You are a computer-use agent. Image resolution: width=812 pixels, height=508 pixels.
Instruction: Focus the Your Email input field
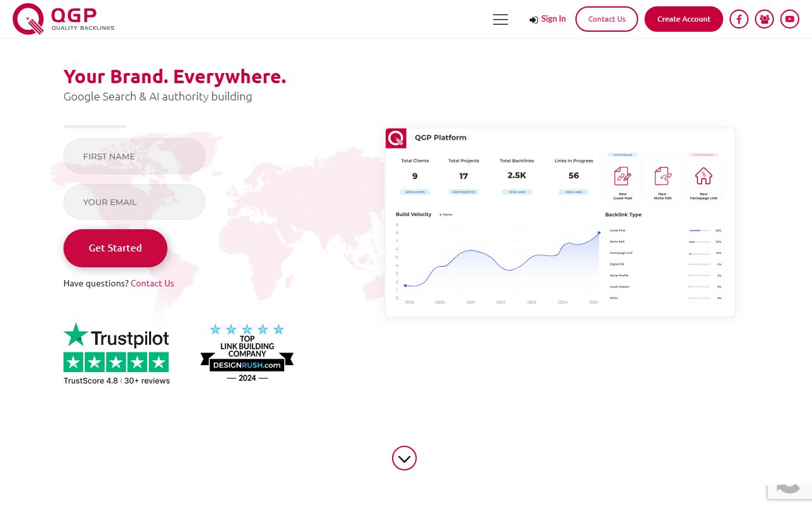tap(134, 202)
